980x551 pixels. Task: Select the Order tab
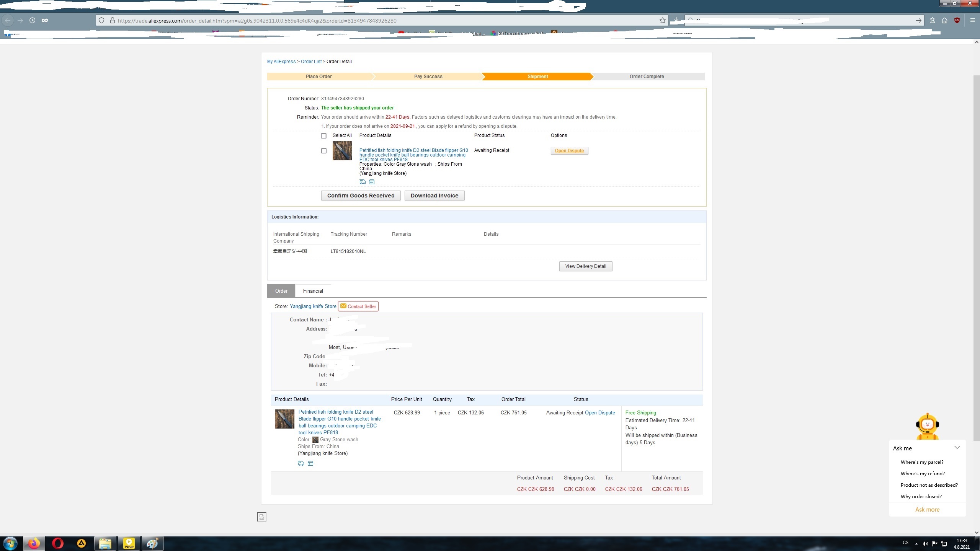(x=281, y=291)
